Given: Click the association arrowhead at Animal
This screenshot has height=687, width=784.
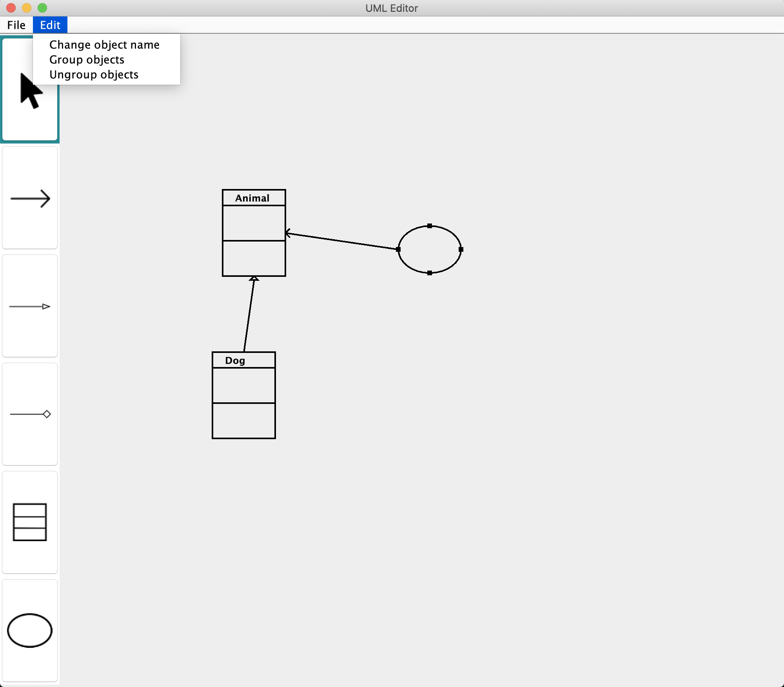Looking at the screenshot, I should [288, 233].
